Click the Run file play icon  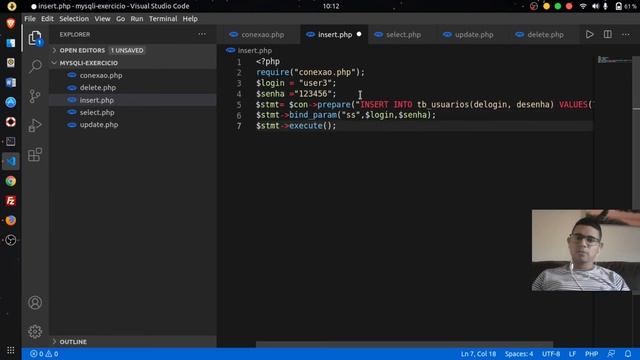coord(589,34)
